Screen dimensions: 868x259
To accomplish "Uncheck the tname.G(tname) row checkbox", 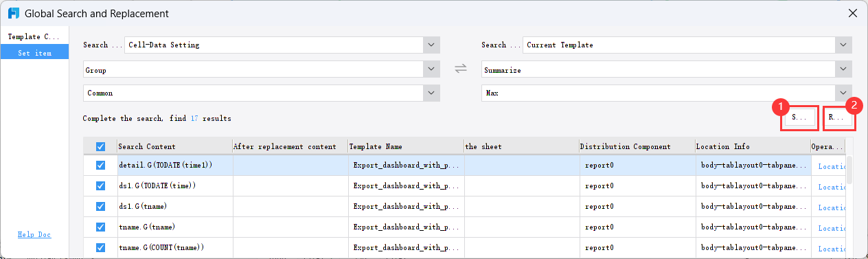I will (101, 227).
